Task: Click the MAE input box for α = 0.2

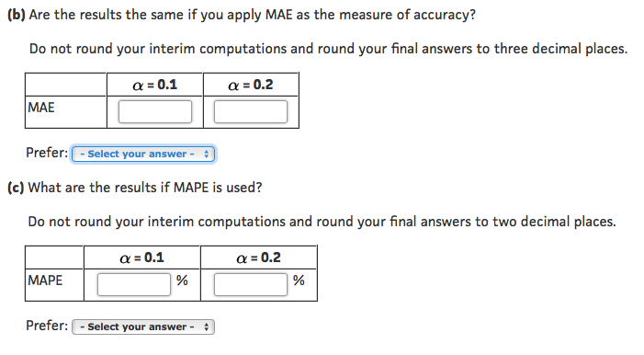Action: click(x=251, y=111)
